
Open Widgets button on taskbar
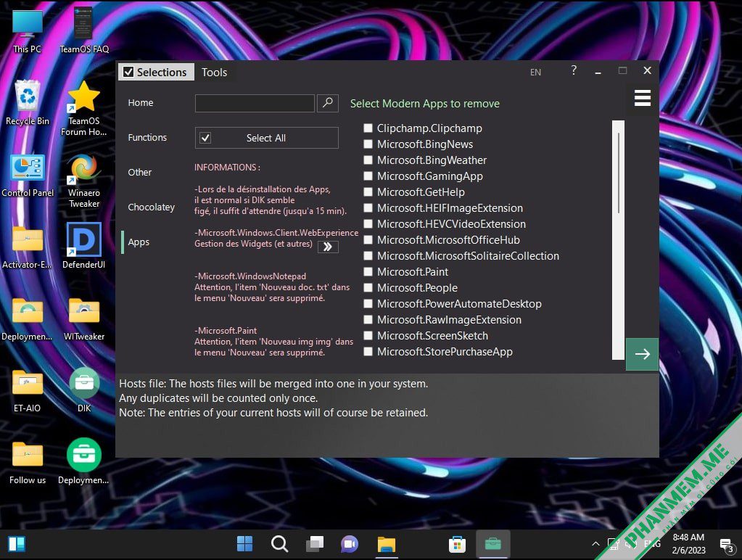(x=17, y=544)
